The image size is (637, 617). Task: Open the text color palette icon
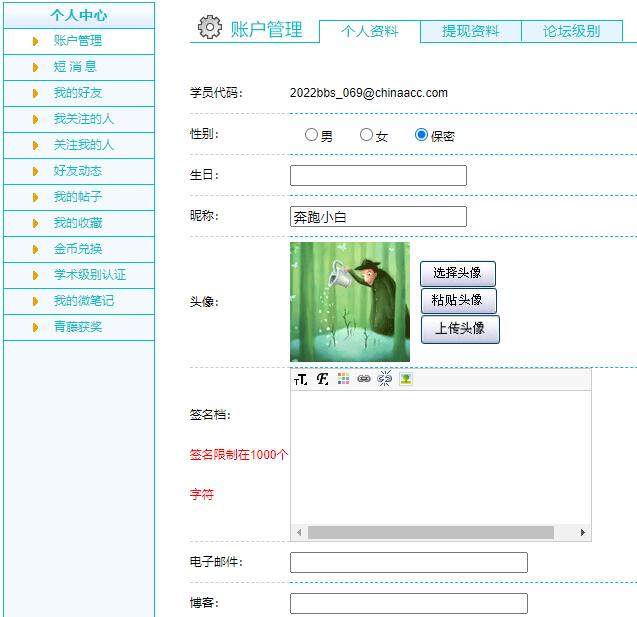tap(343, 379)
